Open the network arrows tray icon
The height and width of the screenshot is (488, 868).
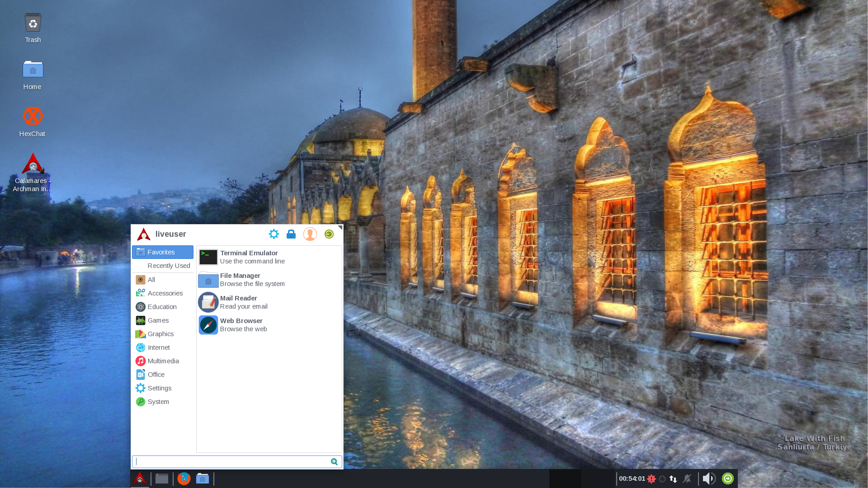(x=673, y=479)
